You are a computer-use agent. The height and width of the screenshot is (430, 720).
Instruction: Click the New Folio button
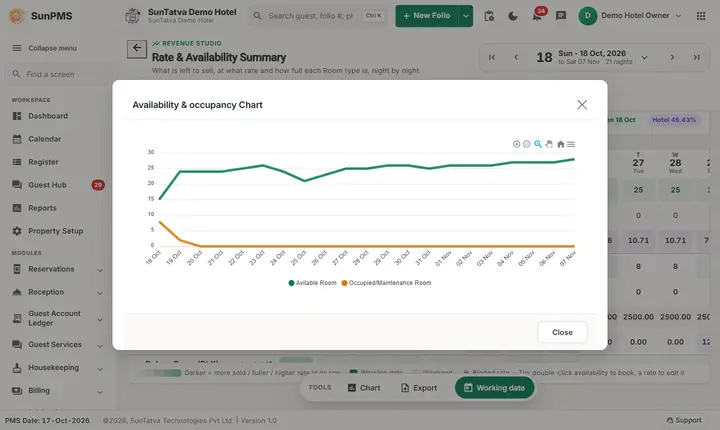click(x=427, y=16)
